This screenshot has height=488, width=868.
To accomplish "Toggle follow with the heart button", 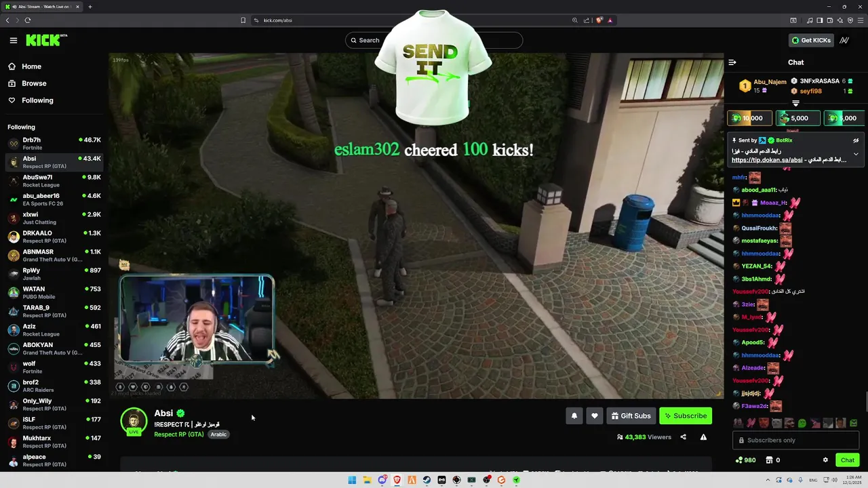I will click(595, 416).
